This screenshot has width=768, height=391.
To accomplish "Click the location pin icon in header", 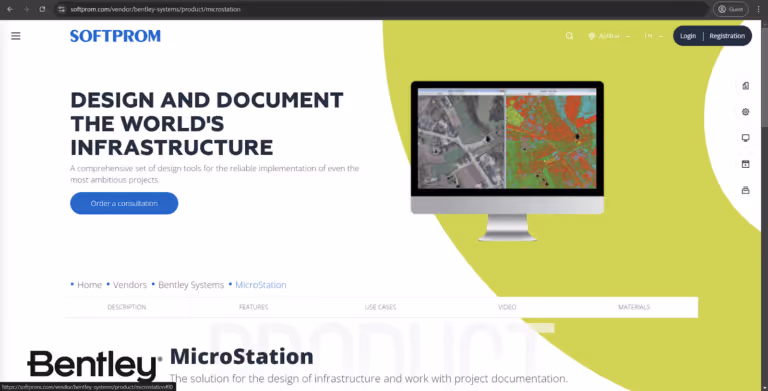I will [592, 36].
